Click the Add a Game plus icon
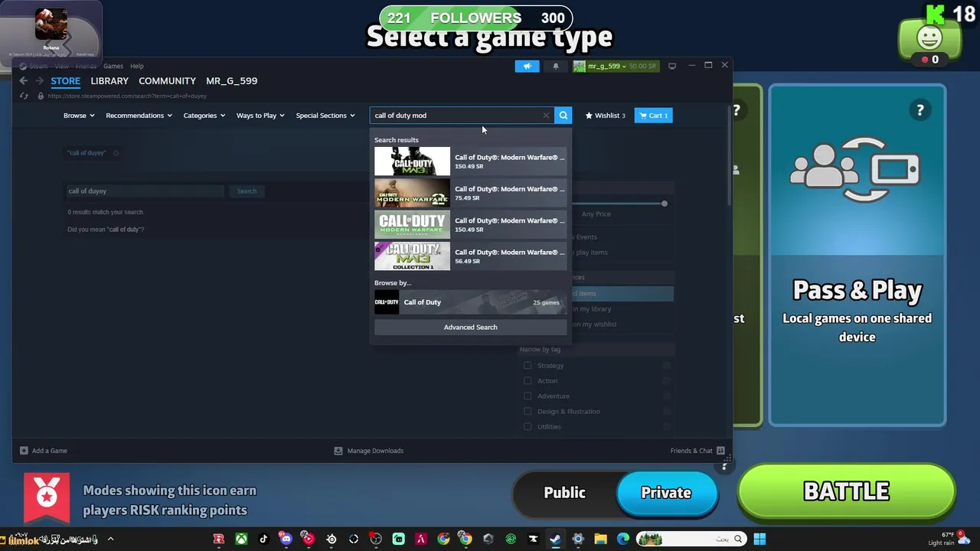The width and height of the screenshot is (980, 551). [x=24, y=451]
